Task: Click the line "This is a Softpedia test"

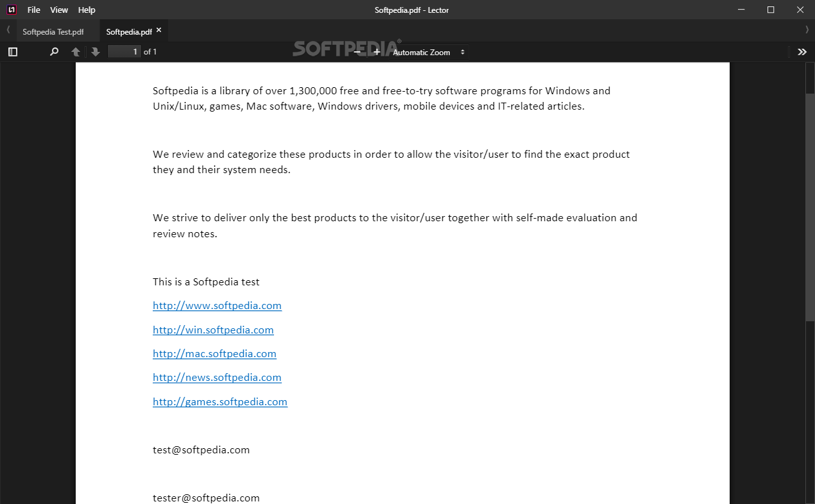Action: click(206, 282)
